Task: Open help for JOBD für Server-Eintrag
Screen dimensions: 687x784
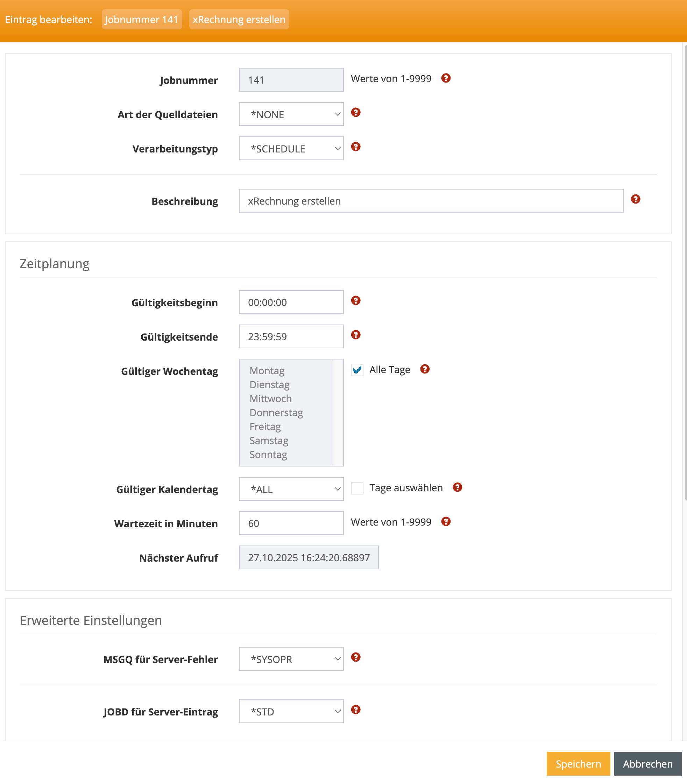Action: [355, 710]
